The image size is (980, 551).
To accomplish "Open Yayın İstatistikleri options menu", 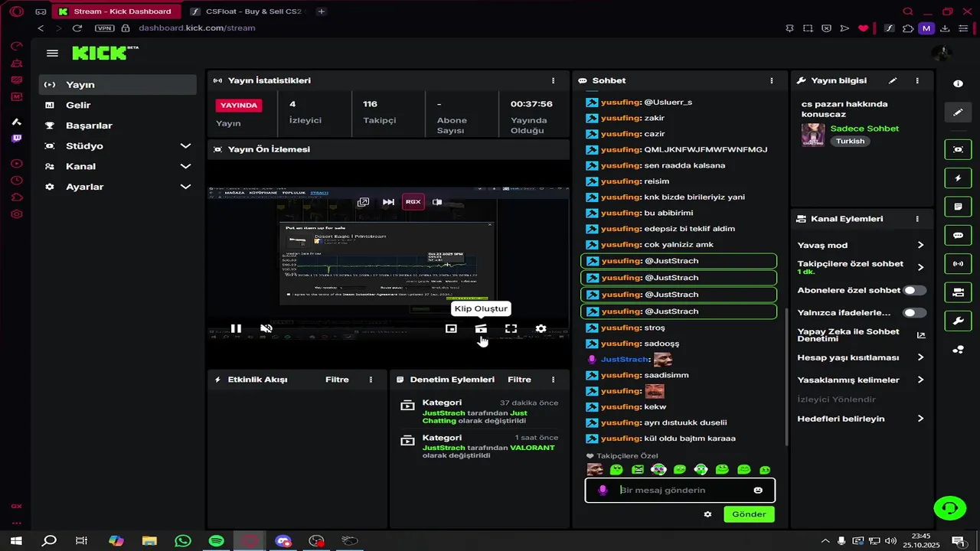I will [x=553, y=80].
